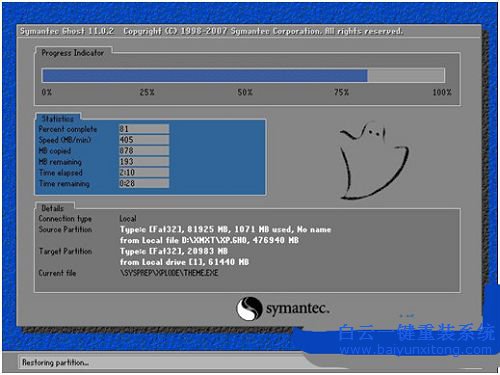Click the Details panel title tab
Screen dimensions: 500x375
(53, 208)
